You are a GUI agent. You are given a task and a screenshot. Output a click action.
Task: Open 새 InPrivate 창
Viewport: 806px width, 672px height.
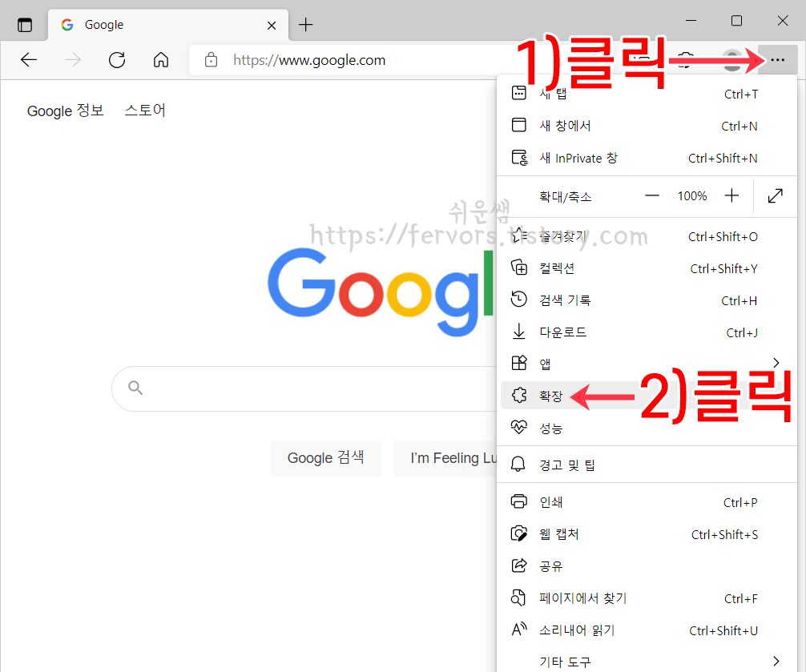point(647,158)
